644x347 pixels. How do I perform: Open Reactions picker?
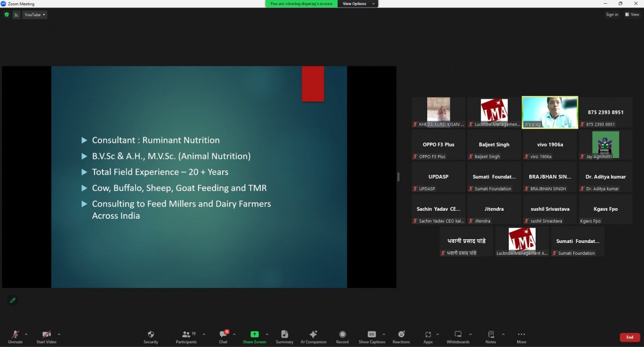pyautogui.click(x=401, y=335)
